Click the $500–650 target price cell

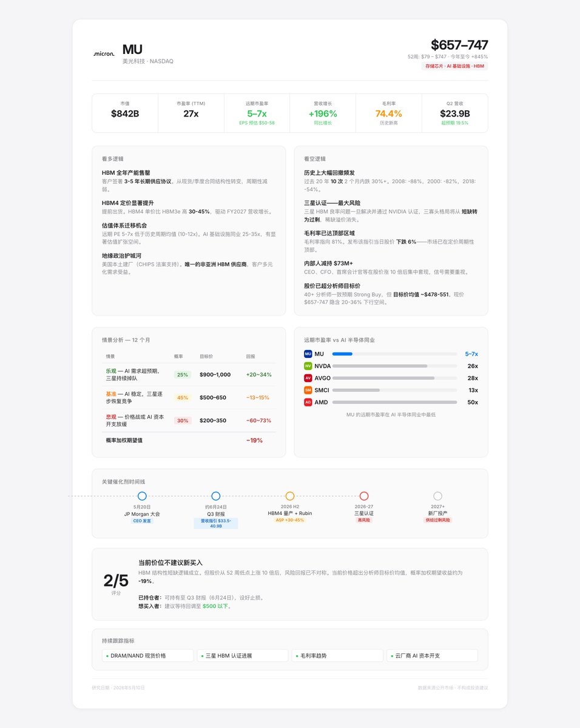[213, 397]
